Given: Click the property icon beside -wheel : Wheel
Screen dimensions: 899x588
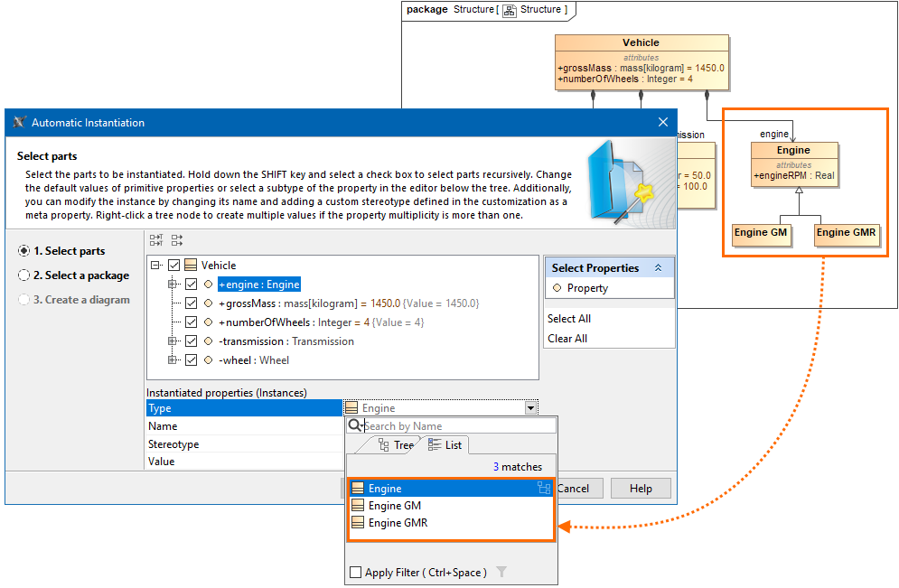Looking at the screenshot, I should [x=208, y=359].
